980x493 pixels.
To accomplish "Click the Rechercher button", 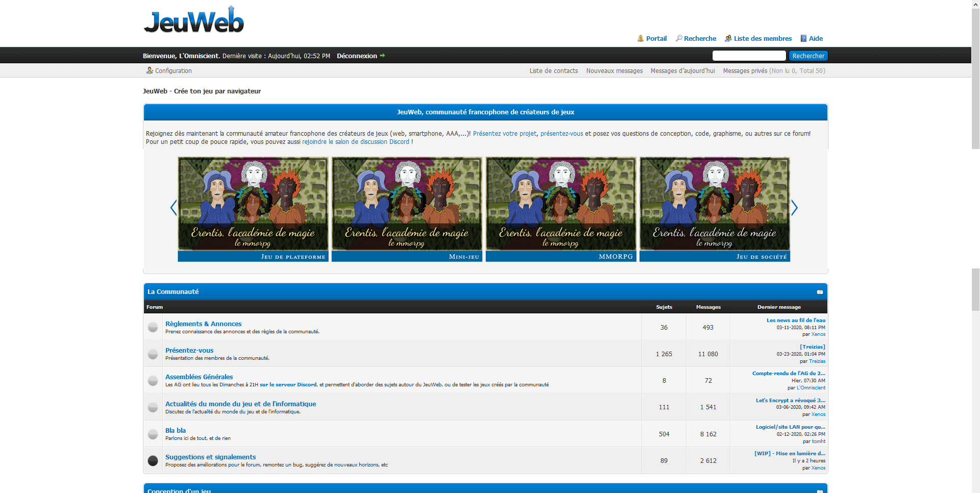I will tap(808, 56).
